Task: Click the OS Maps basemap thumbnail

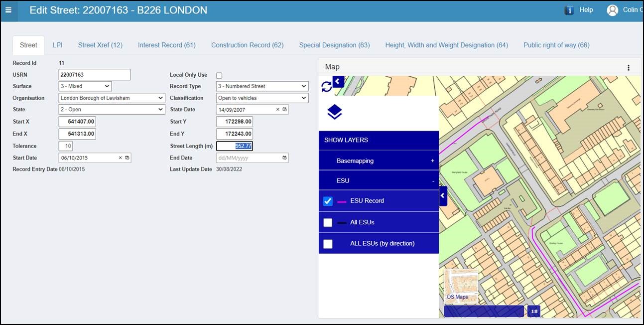Action: click(461, 286)
